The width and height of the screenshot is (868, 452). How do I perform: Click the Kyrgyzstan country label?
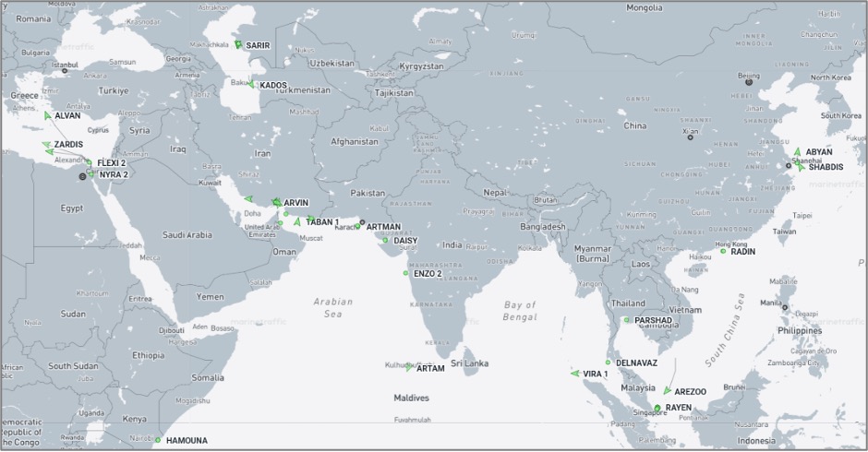pos(421,66)
